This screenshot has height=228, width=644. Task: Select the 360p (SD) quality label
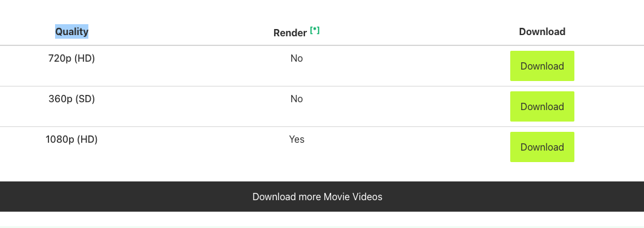click(x=71, y=99)
